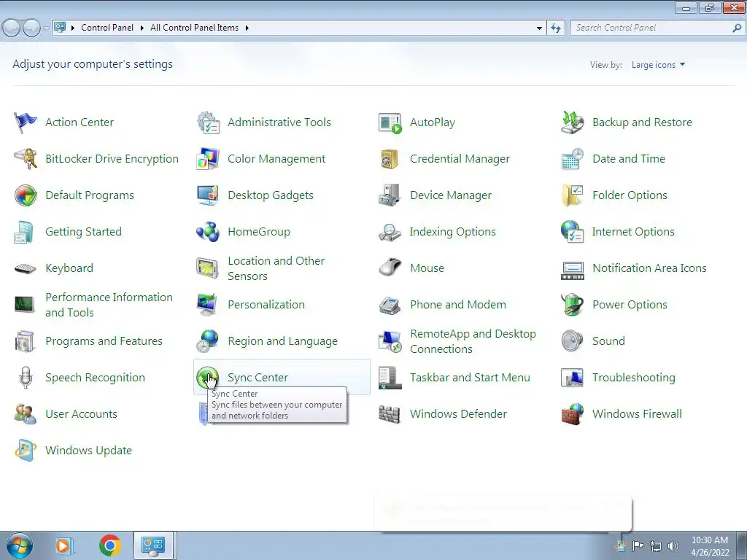
Task: Click the Show desktop strip beside the clock
Action: pos(742,545)
